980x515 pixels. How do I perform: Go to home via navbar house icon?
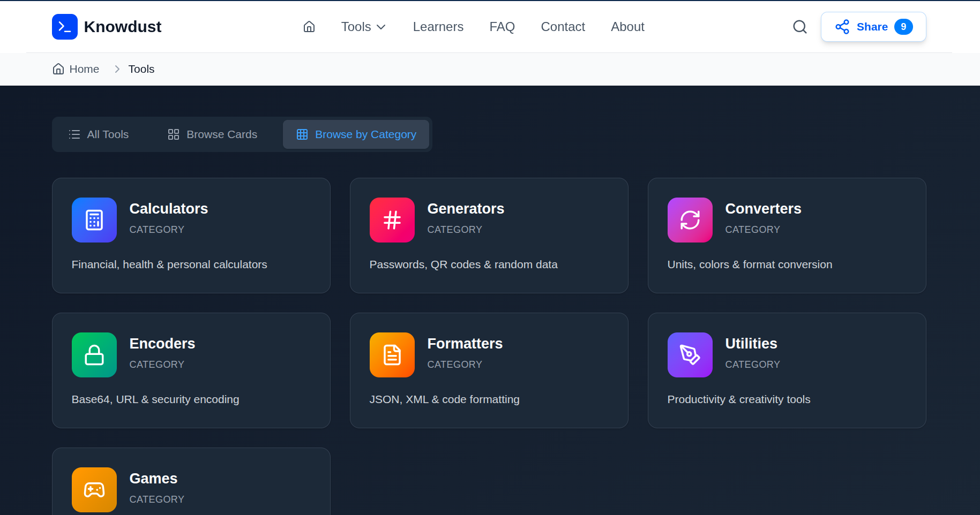pos(309,27)
